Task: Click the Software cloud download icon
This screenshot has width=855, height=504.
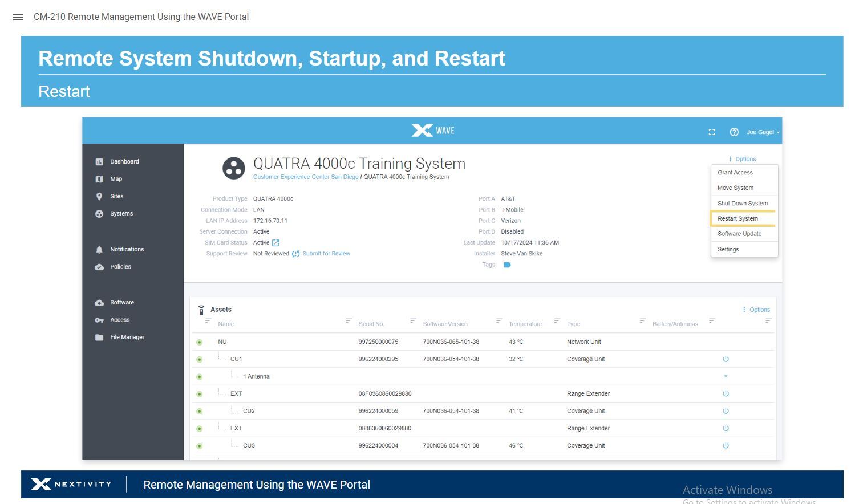Action: click(99, 303)
